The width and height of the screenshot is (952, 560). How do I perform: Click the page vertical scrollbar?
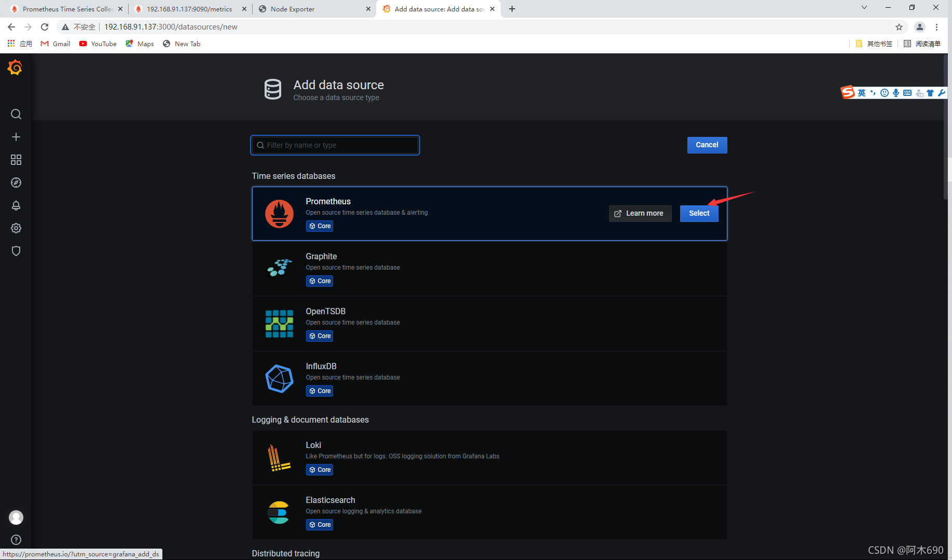[x=946, y=127]
